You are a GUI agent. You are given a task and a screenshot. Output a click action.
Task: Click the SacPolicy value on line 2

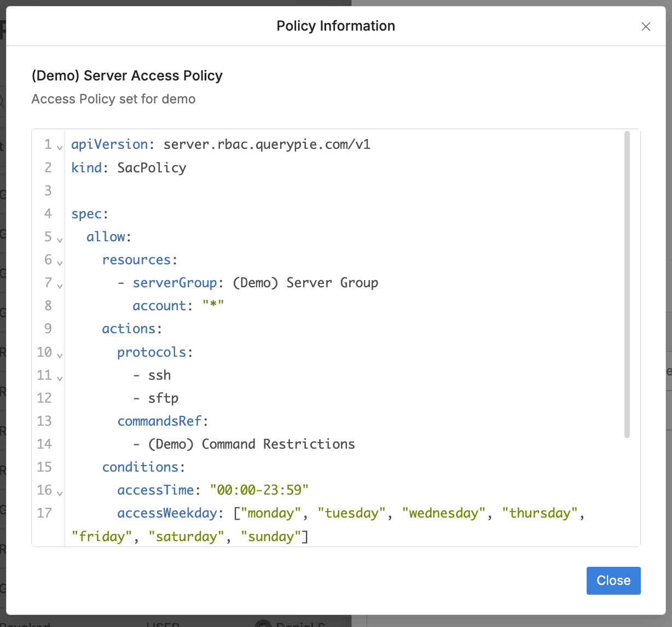(152, 167)
